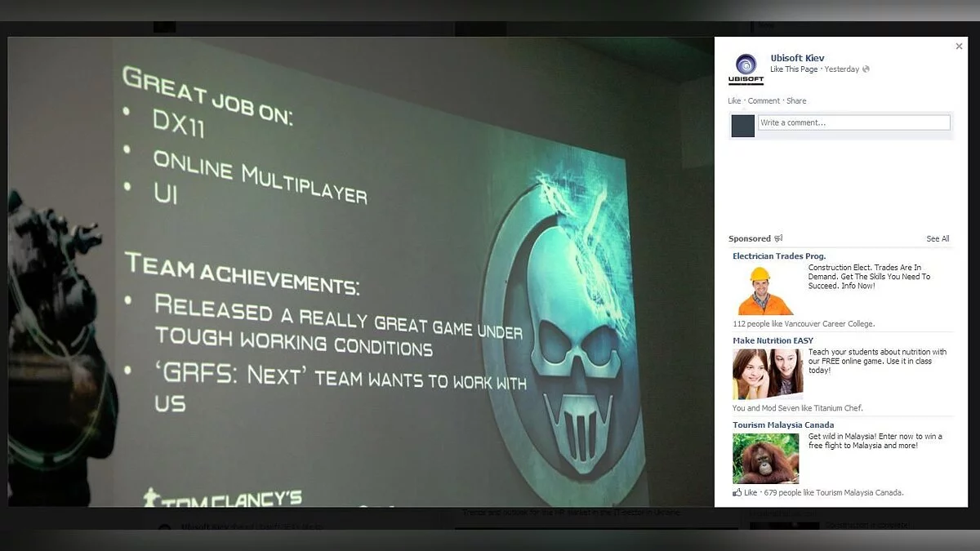Screen dimensions: 980x551
Task: Click the two girls ad thumbnail
Action: pos(768,374)
